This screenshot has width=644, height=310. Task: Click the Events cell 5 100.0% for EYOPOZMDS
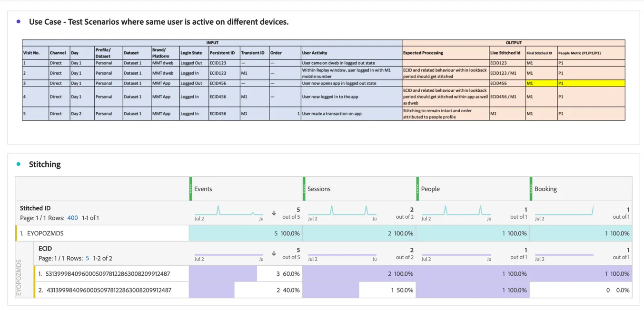[246, 233]
